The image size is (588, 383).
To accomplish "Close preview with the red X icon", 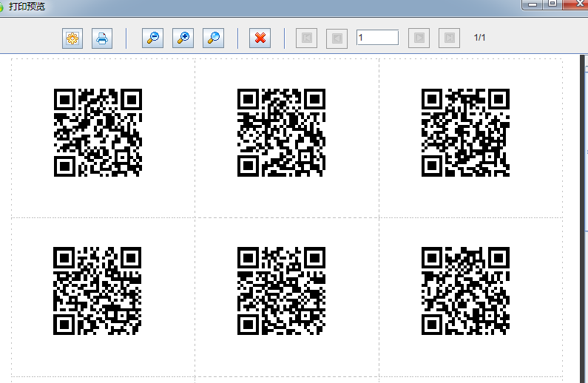I will click(260, 38).
